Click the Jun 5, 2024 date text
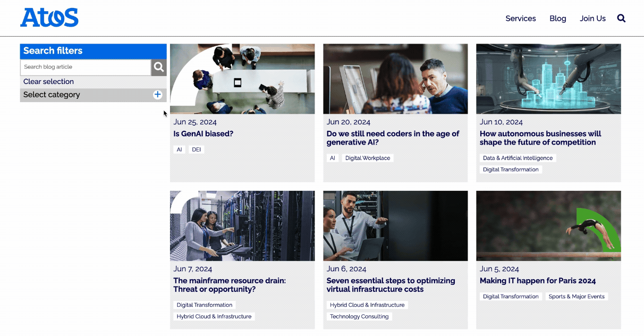The image size is (644, 336). [x=499, y=269]
